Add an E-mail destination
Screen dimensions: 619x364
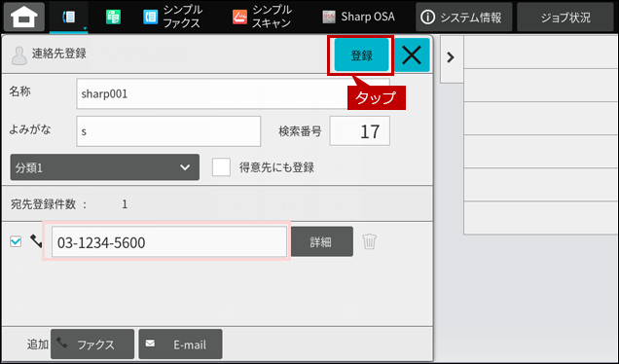pyautogui.click(x=180, y=345)
